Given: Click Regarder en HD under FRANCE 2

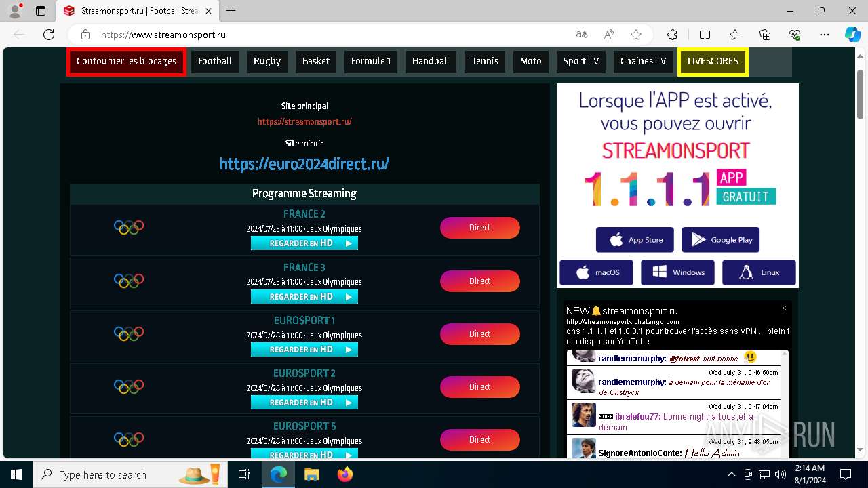Looking at the screenshot, I should coord(304,243).
